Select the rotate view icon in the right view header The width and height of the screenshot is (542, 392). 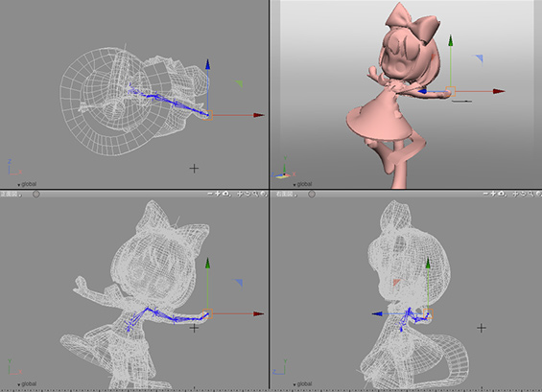pyautogui.click(x=524, y=195)
